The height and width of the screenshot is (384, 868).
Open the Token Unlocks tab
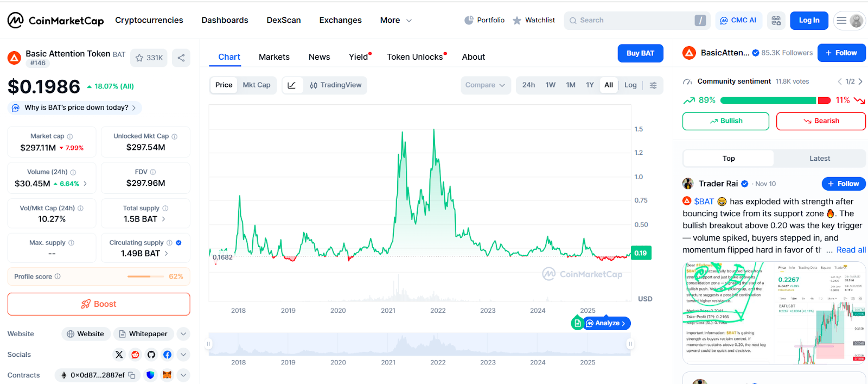pos(415,57)
